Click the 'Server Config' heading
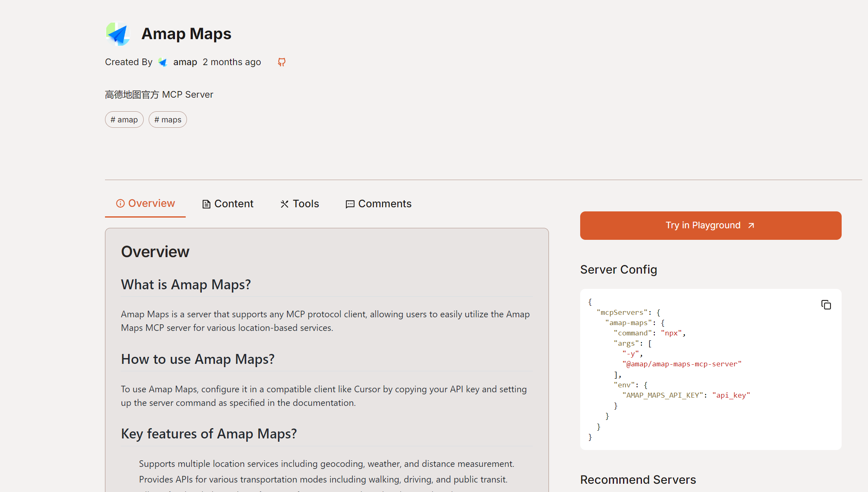868x492 pixels. click(x=618, y=269)
